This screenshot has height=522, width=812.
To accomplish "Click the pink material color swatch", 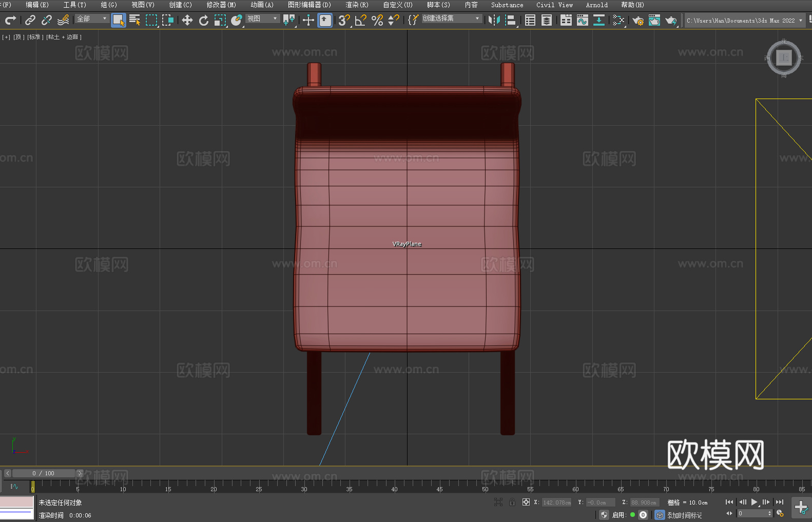I will pos(17,502).
